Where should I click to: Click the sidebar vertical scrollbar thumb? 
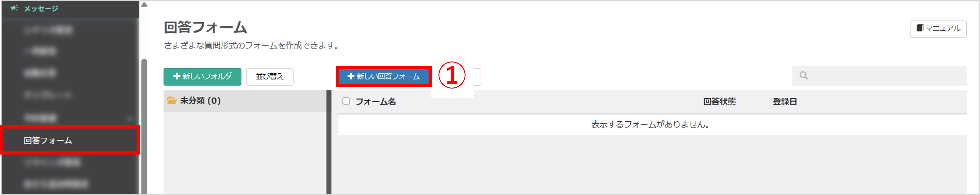pyautogui.click(x=144, y=126)
